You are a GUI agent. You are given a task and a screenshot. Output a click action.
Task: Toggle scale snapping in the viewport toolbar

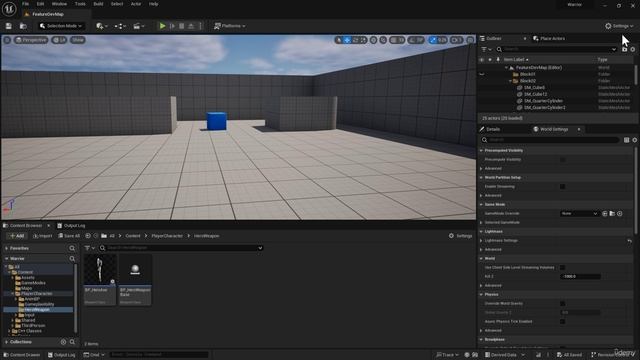click(433, 40)
